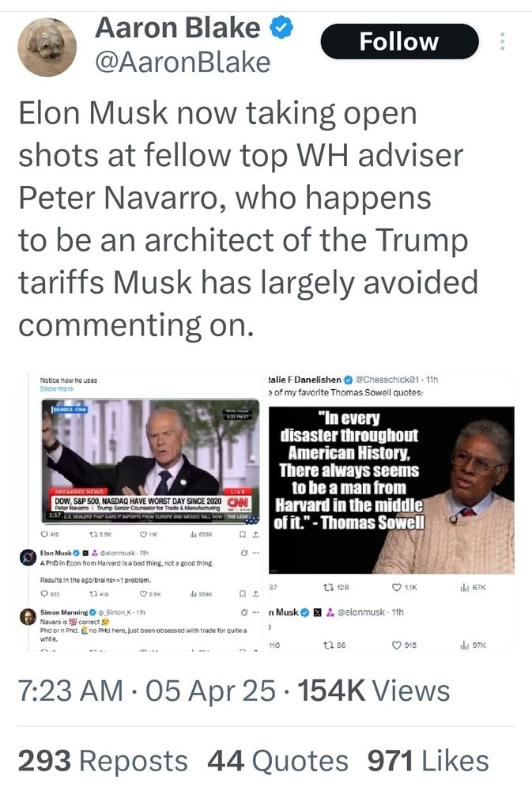
Task: Click the retweet icon showing 128
Action: 329,587
